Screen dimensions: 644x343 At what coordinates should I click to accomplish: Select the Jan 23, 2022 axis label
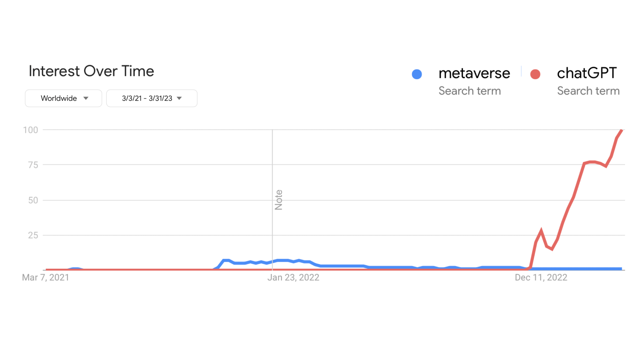(x=293, y=277)
